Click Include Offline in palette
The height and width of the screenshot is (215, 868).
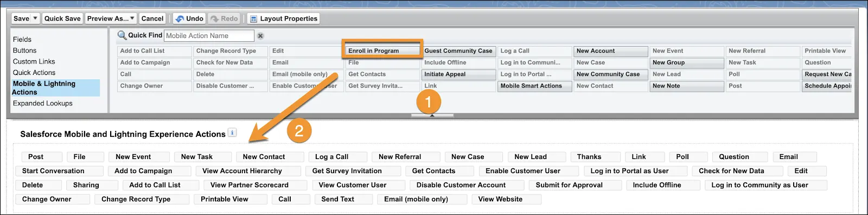pyautogui.click(x=458, y=62)
